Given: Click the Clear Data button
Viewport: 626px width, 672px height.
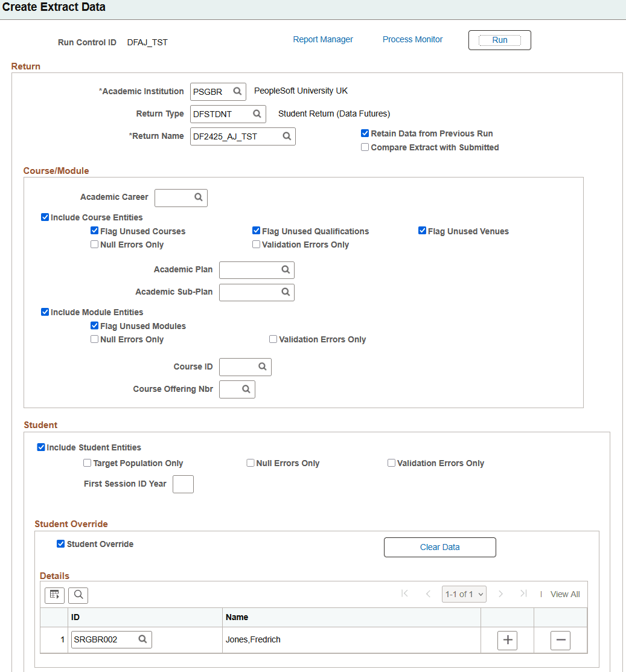Looking at the screenshot, I should tap(439, 547).
